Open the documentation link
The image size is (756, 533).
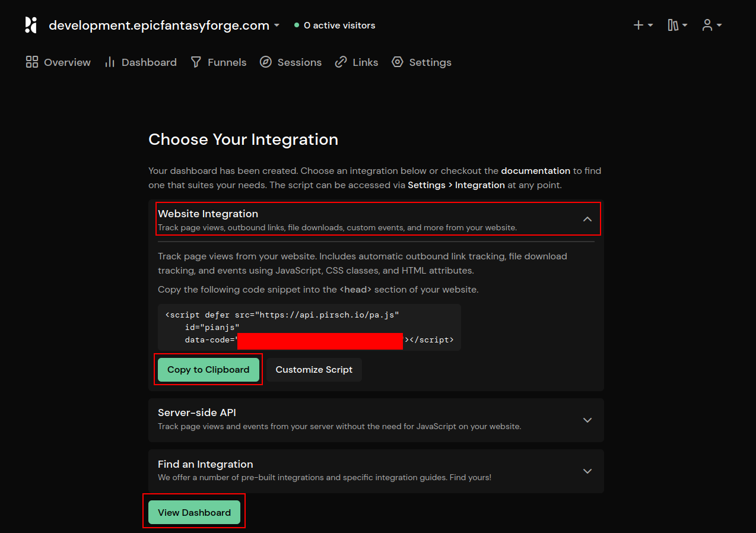pyautogui.click(x=535, y=171)
